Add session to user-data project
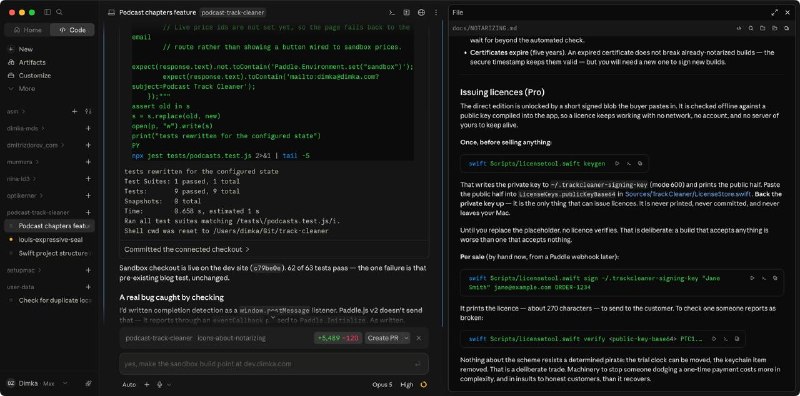800x396 pixels. (x=88, y=287)
